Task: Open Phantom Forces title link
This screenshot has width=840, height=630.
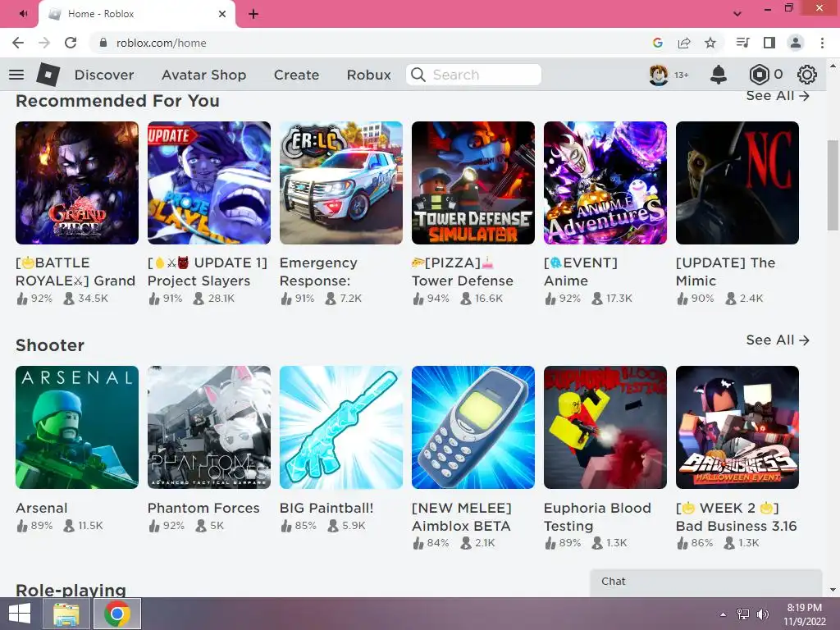Action: click(203, 508)
